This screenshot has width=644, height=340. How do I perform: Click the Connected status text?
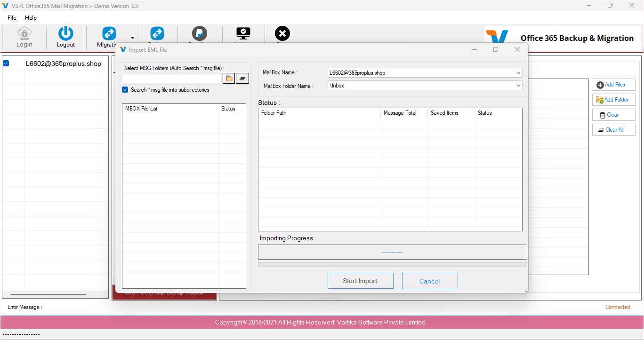tap(618, 307)
